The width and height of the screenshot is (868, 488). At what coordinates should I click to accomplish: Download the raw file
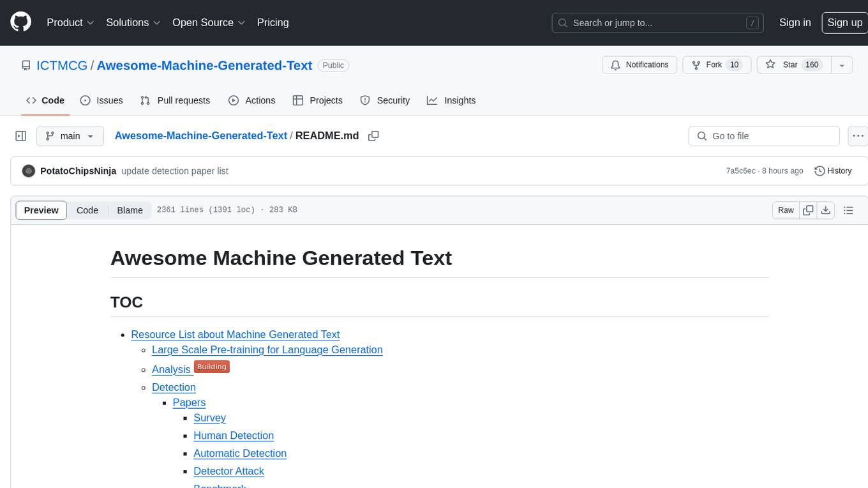pyautogui.click(x=825, y=210)
